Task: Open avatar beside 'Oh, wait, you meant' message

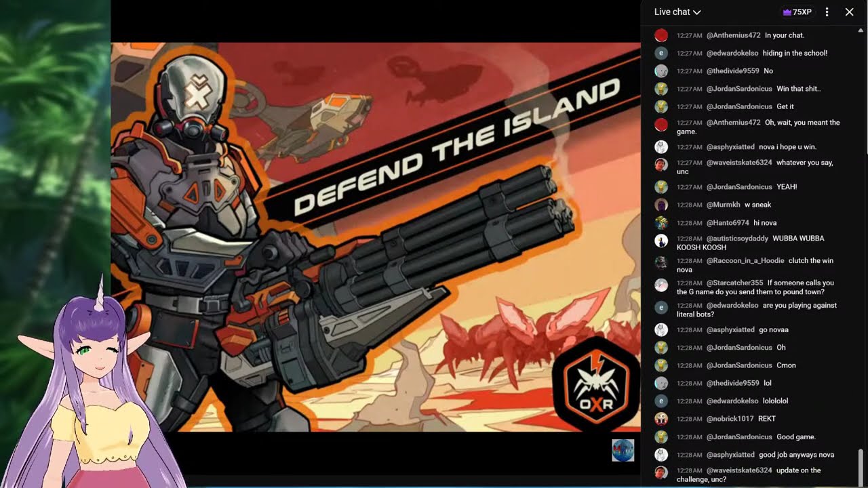Action: [661, 124]
